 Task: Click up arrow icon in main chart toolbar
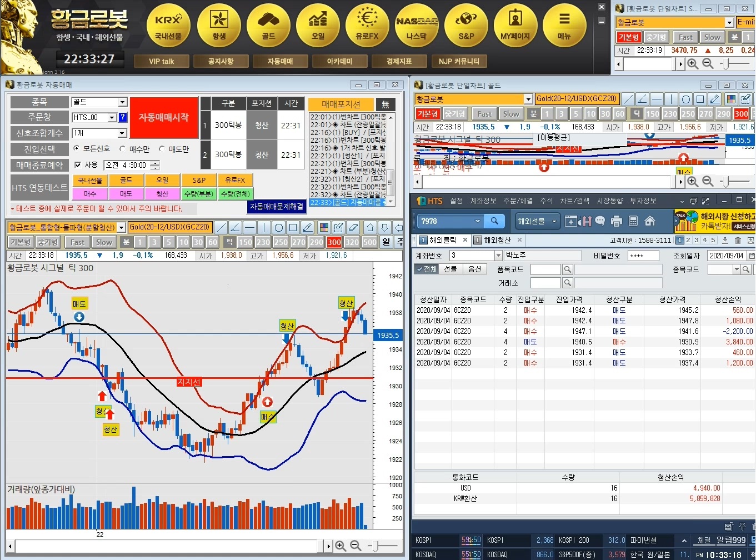[371, 227]
